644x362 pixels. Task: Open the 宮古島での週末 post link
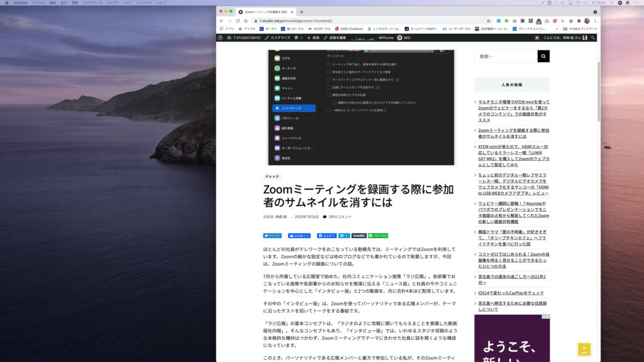[x=512, y=280]
